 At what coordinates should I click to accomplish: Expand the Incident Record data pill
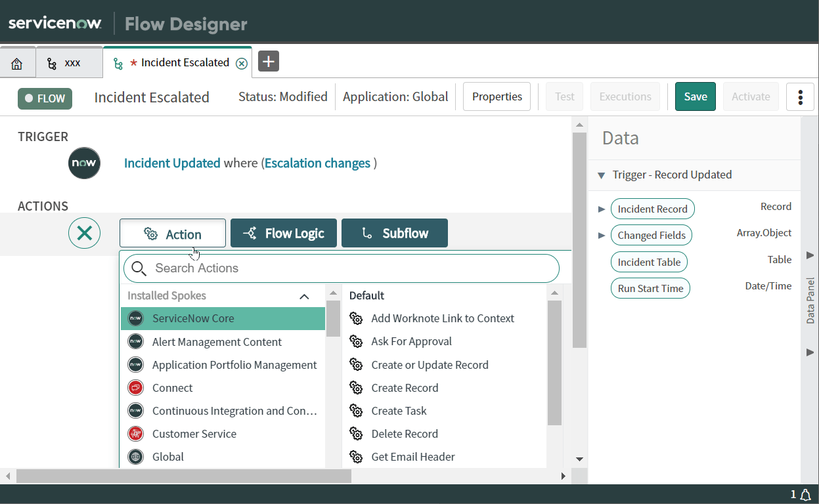[x=602, y=209]
